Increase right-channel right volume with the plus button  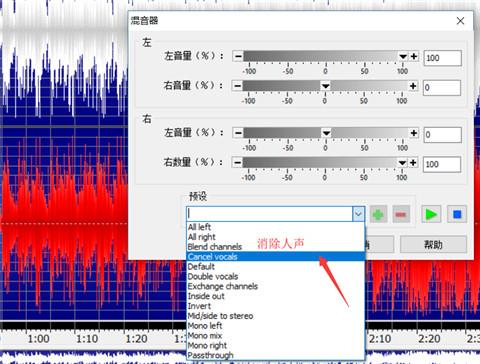click(x=413, y=163)
